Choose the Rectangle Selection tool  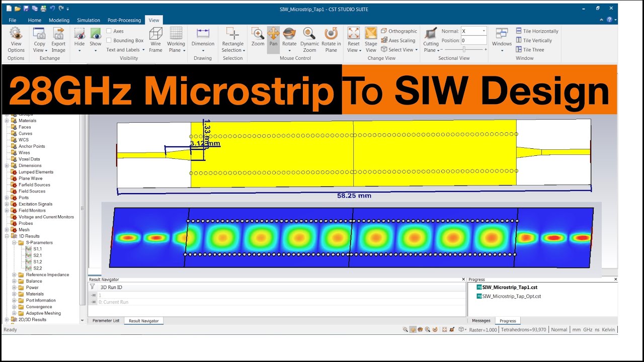(x=233, y=40)
